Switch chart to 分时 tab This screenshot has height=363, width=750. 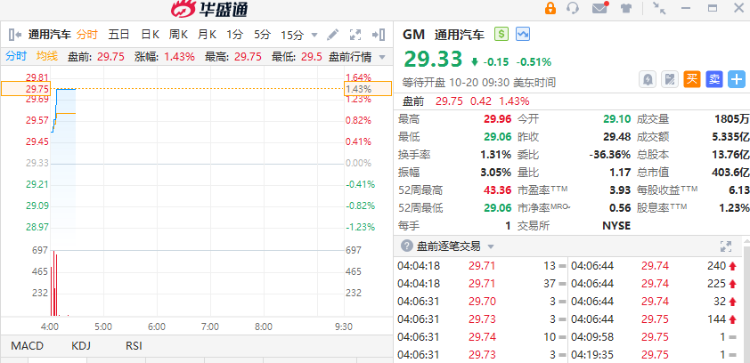(87, 34)
